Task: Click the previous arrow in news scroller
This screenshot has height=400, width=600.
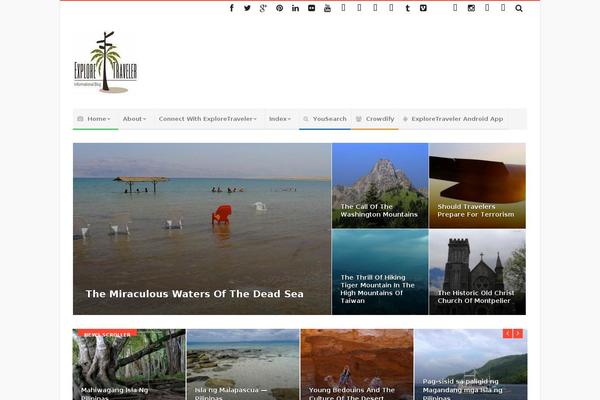Action: point(507,333)
